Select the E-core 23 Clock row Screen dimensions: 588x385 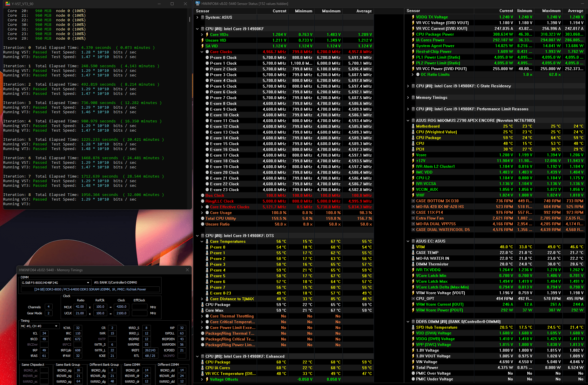coord(284,190)
